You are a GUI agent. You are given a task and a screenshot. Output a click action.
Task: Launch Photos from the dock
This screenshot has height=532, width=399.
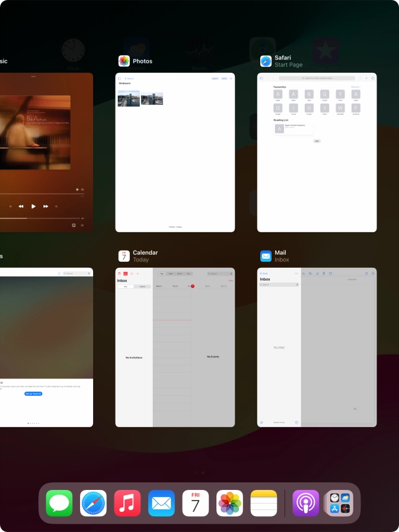click(x=229, y=503)
